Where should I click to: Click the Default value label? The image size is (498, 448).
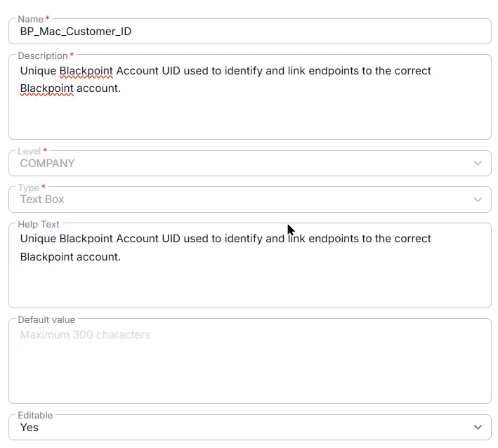click(x=46, y=319)
